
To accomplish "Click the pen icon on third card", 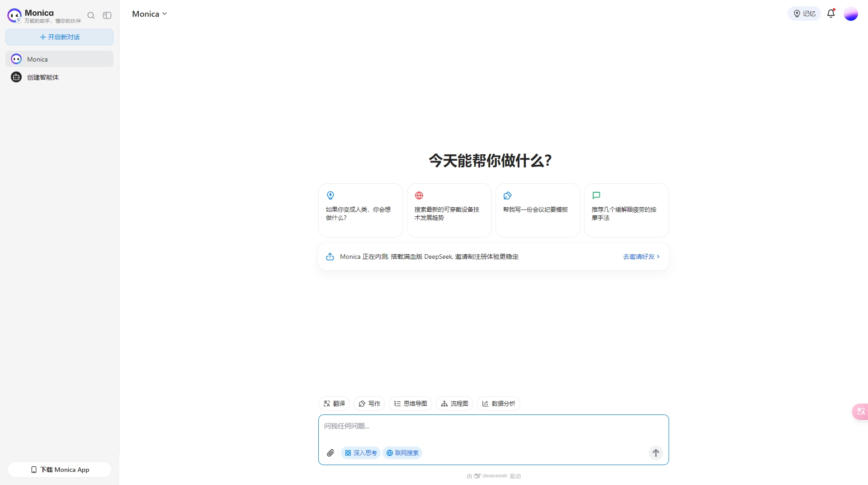I will (508, 195).
